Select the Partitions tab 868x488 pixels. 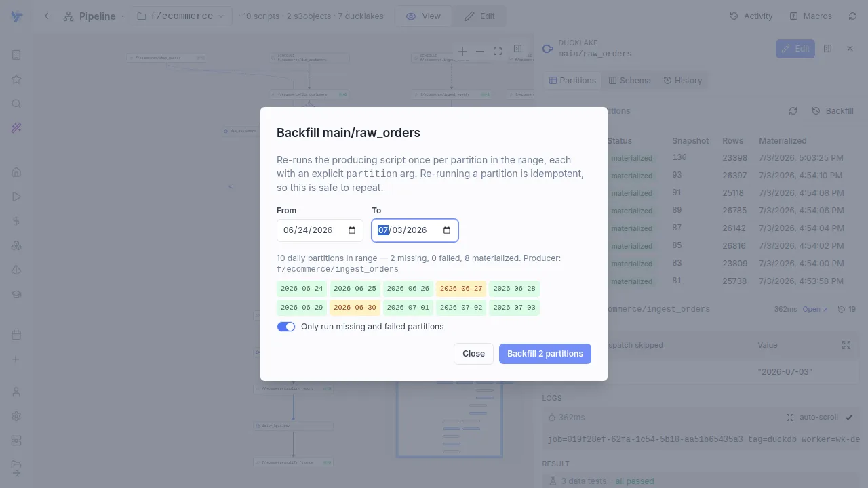pos(572,80)
